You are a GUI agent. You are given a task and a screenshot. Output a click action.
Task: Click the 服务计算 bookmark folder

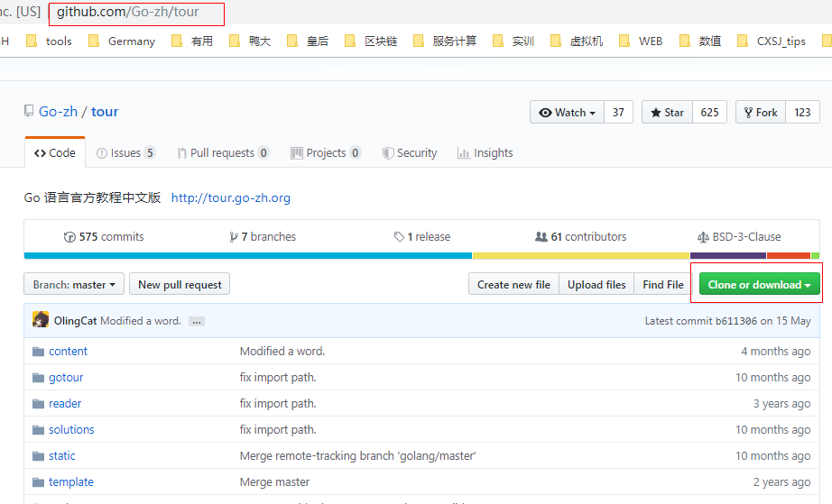[445, 41]
